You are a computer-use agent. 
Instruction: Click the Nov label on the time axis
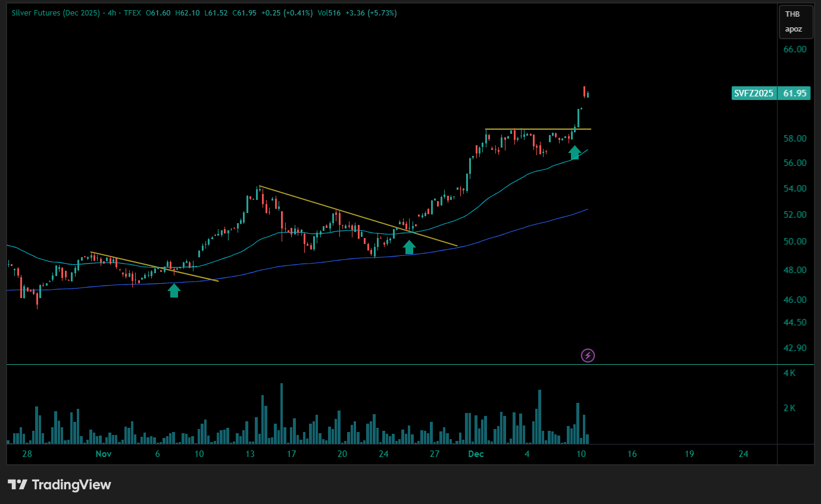point(103,454)
